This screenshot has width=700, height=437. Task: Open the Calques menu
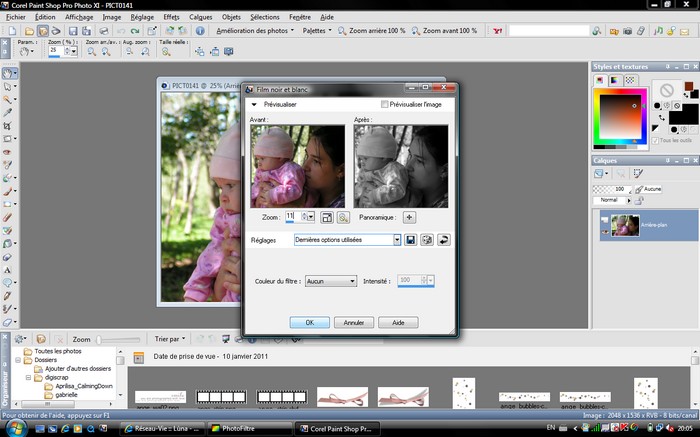pyautogui.click(x=200, y=17)
